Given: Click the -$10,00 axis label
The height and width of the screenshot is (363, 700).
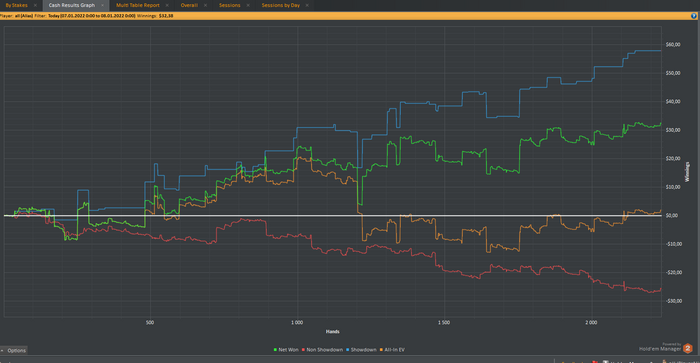Looking at the screenshot, I should point(674,244).
